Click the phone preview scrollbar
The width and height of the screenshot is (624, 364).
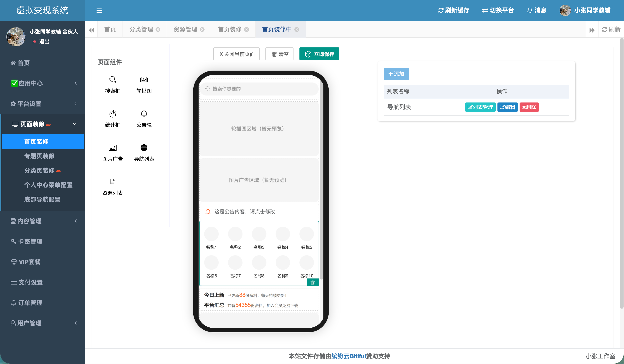(x=321, y=179)
